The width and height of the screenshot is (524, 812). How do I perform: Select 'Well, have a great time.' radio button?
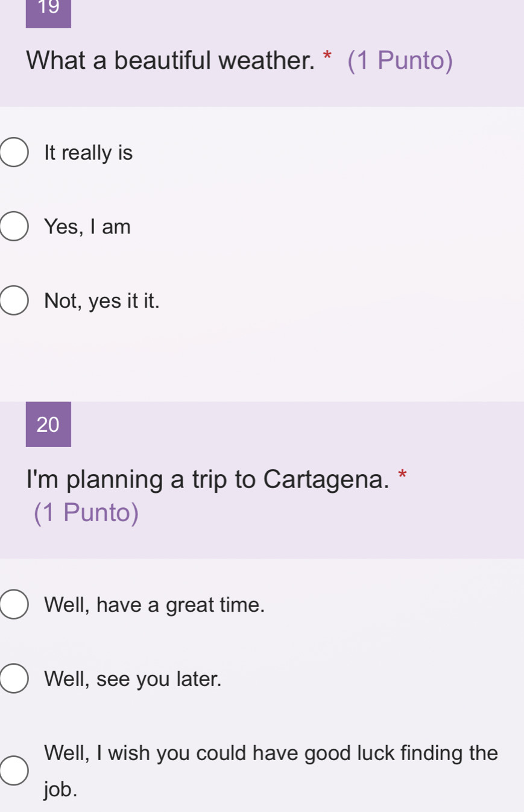[x=14, y=605]
